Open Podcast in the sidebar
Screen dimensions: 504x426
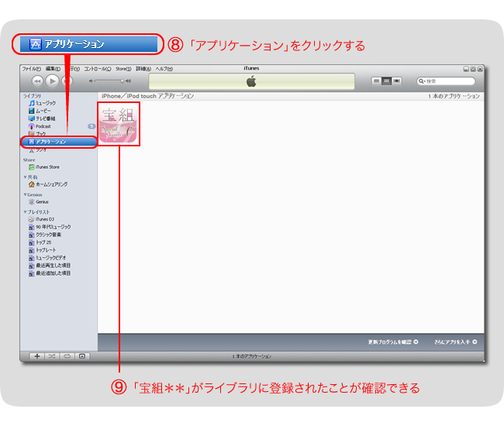(42, 126)
